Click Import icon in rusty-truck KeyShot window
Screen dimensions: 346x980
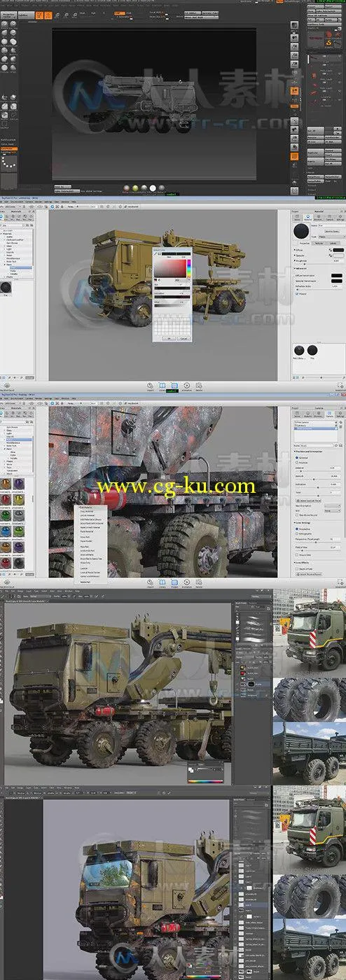point(150,582)
